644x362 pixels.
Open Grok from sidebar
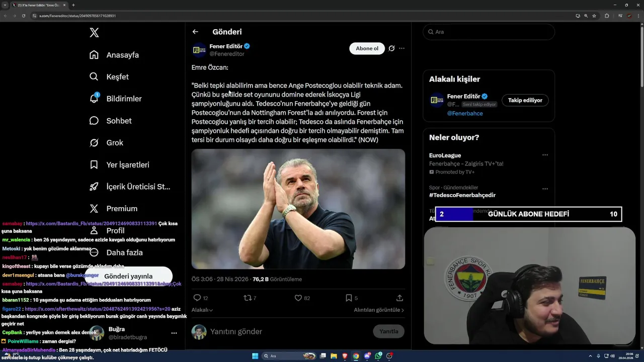pyautogui.click(x=106, y=143)
